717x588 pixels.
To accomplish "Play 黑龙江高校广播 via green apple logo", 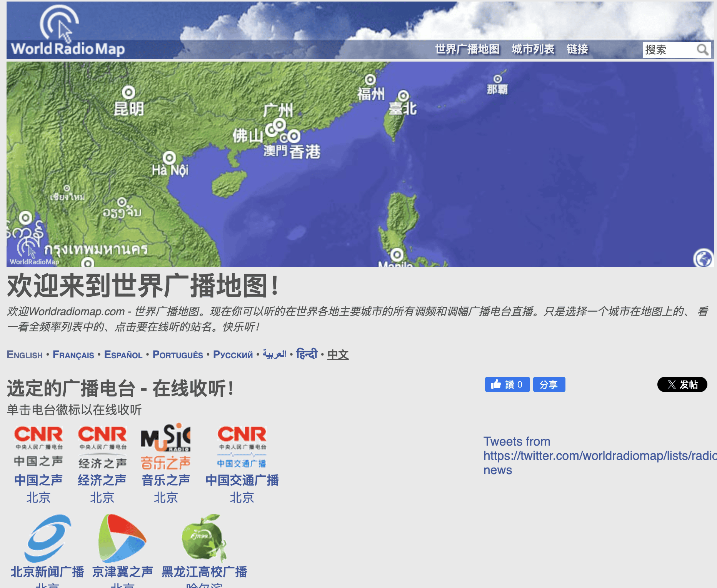I will click(204, 538).
